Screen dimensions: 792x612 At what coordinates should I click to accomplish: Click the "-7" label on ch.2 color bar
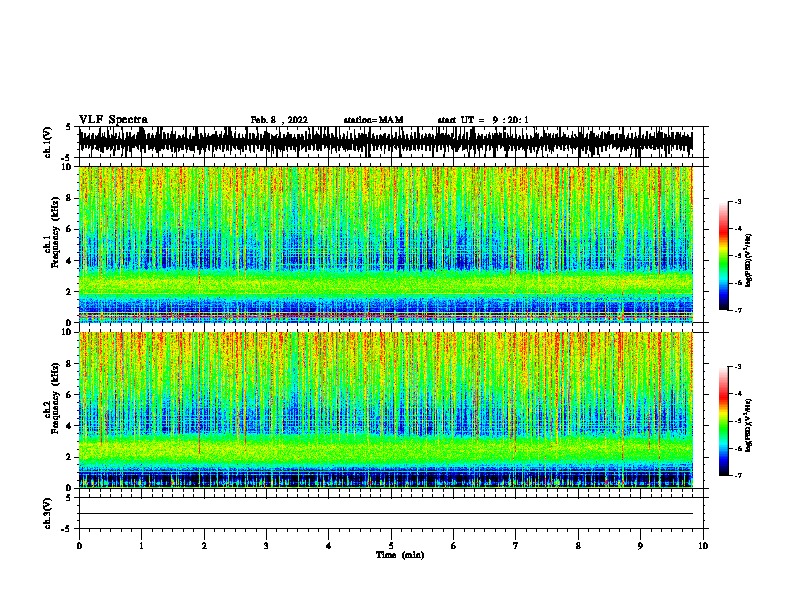tap(737, 475)
